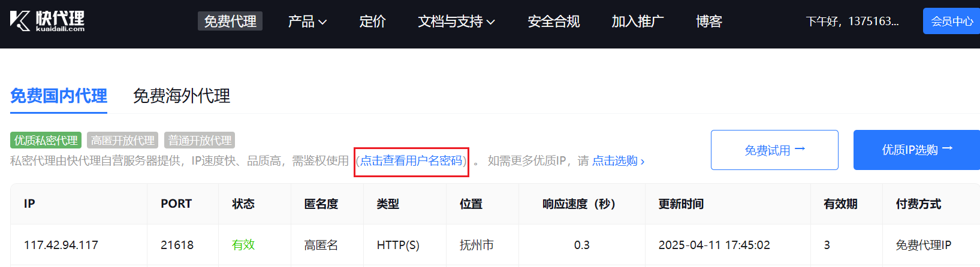Select the 普通开放代理 tag
The image size is (980, 267).
tap(200, 140)
